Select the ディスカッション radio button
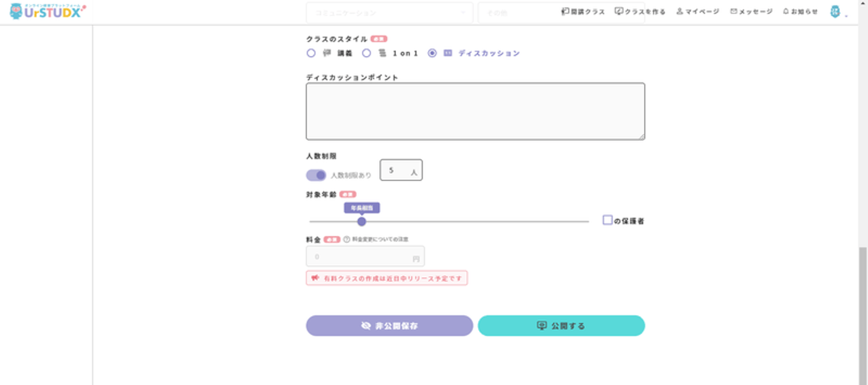The image size is (868, 385). (x=432, y=53)
